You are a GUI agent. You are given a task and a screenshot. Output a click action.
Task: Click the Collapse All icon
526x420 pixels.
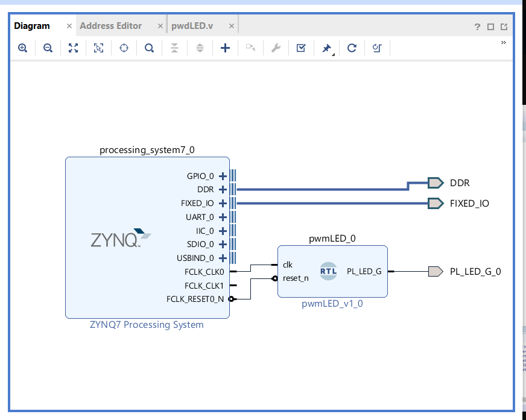tap(174, 48)
